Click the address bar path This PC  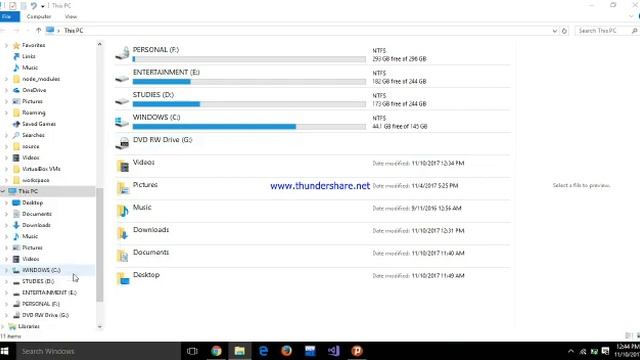click(73, 31)
